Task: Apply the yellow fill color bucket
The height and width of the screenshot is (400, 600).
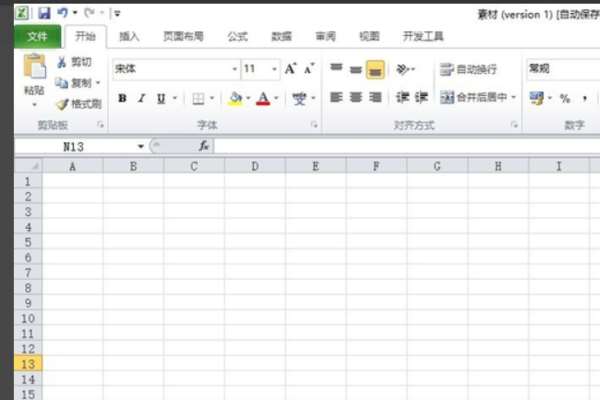Action: (x=235, y=98)
